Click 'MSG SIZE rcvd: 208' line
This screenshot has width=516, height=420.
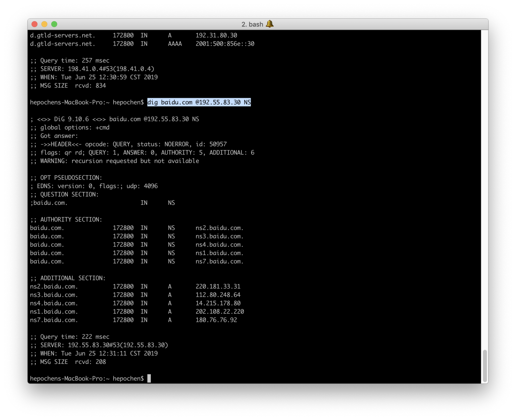click(68, 362)
